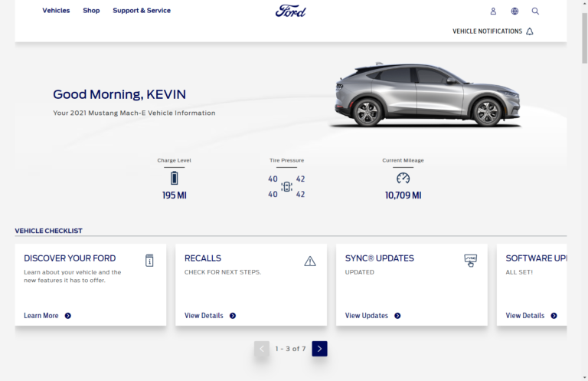Click the mileage speedometer icon
The height and width of the screenshot is (381, 588).
[x=403, y=178]
